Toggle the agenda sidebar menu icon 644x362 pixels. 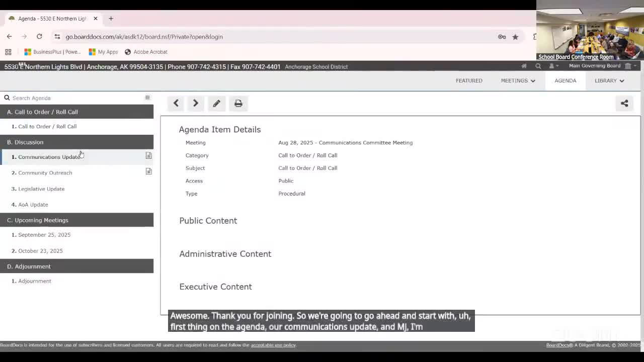pos(147,98)
